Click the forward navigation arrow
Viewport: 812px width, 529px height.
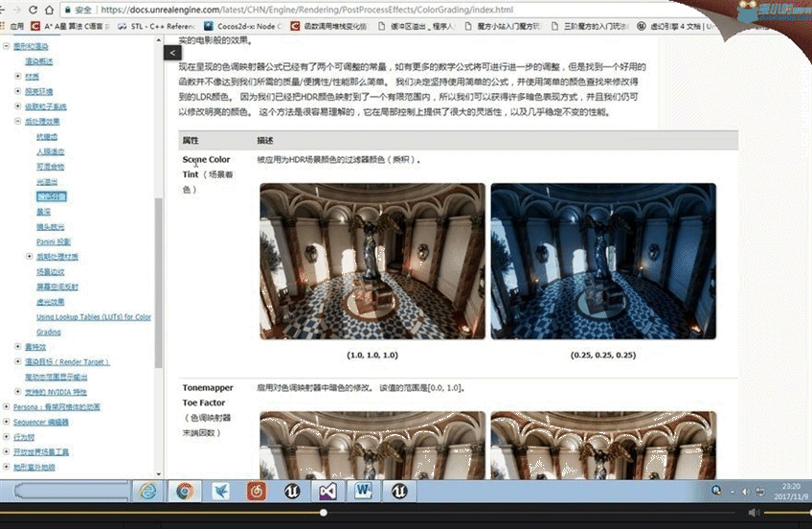[16, 10]
